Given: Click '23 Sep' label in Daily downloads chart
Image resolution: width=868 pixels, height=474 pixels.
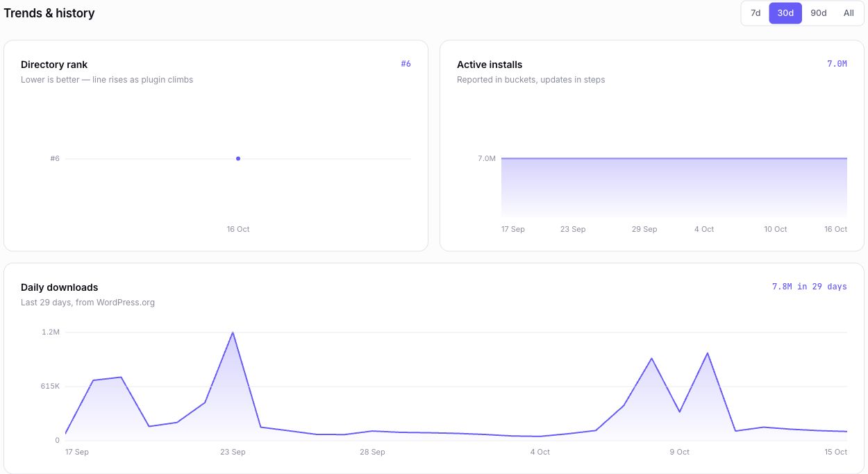Looking at the screenshot, I should [x=233, y=452].
